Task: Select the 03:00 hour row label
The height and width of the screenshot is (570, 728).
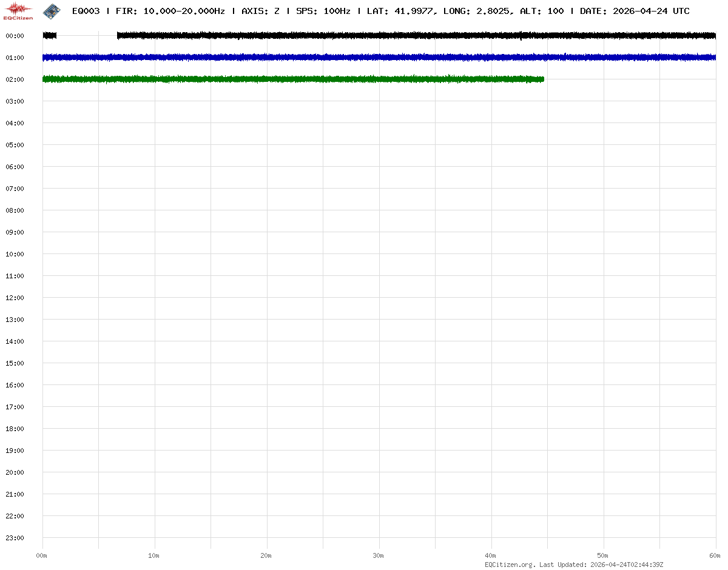Action: point(15,101)
